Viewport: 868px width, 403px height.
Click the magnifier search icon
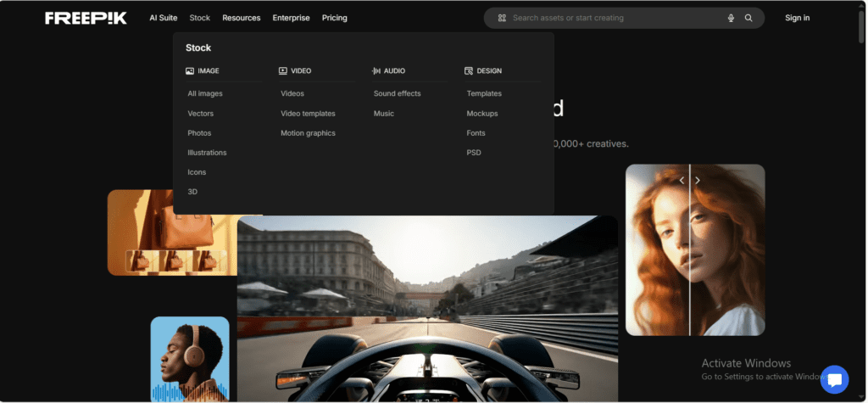click(748, 18)
